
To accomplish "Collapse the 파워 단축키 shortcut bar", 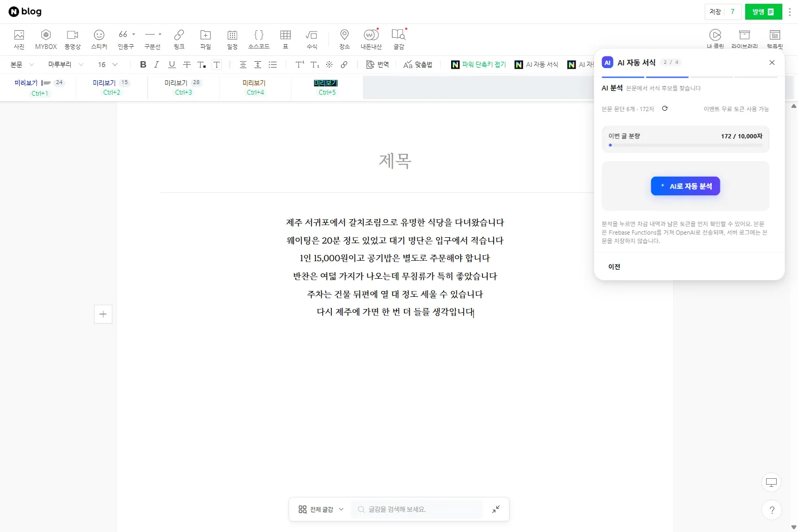I will click(478, 64).
